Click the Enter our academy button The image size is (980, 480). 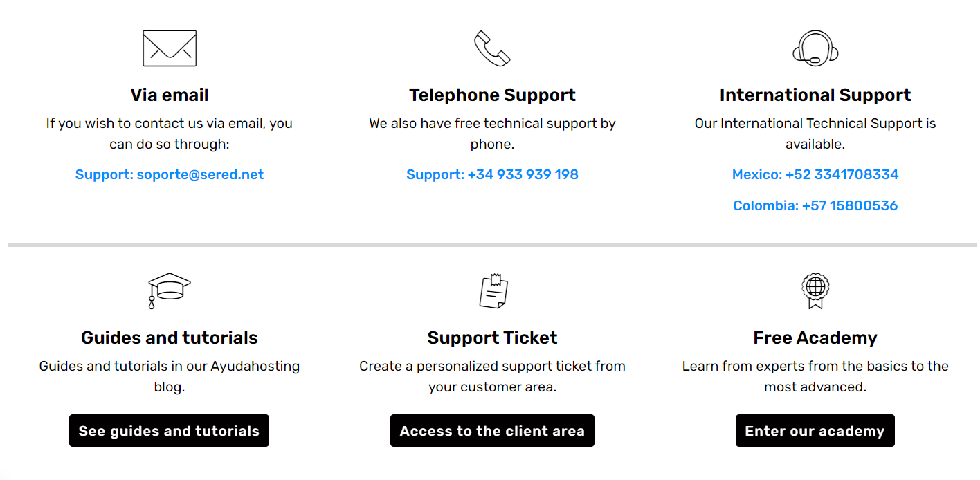click(815, 431)
